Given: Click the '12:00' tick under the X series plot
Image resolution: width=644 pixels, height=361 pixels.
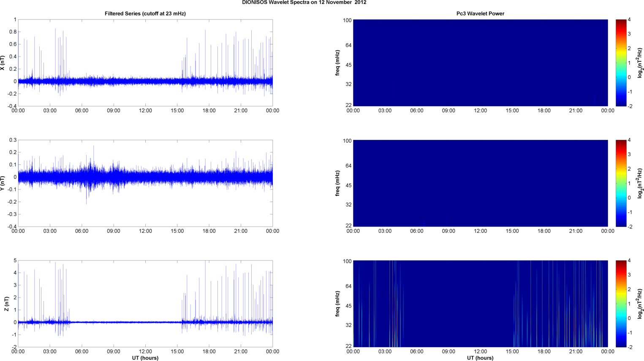Looking at the screenshot, I should point(145,111).
